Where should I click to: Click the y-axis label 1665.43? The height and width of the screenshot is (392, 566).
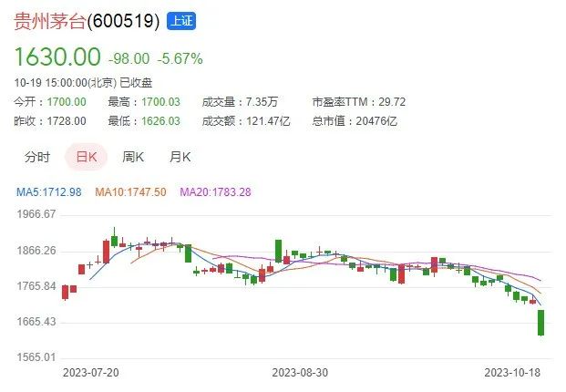(36, 322)
